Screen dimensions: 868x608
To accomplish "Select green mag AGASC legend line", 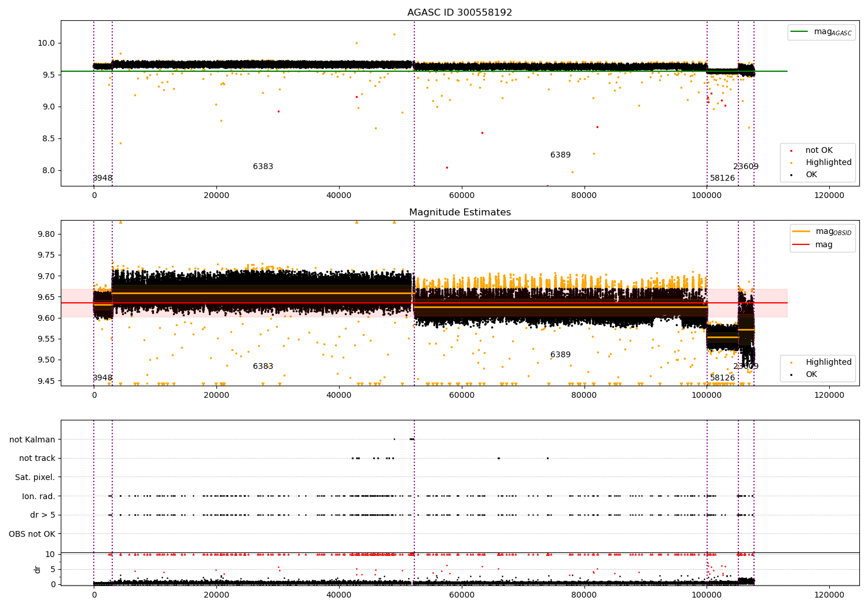I will click(800, 32).
